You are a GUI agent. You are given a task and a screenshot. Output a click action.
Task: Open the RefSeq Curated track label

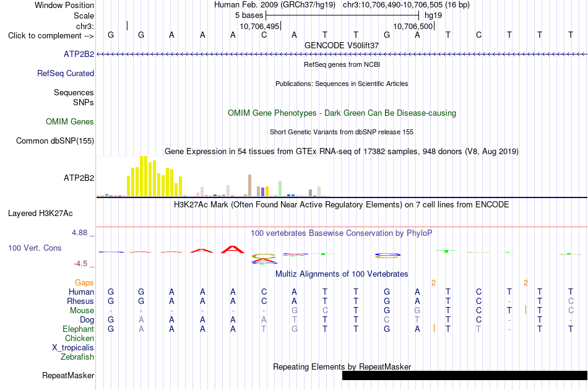[65, 73]
